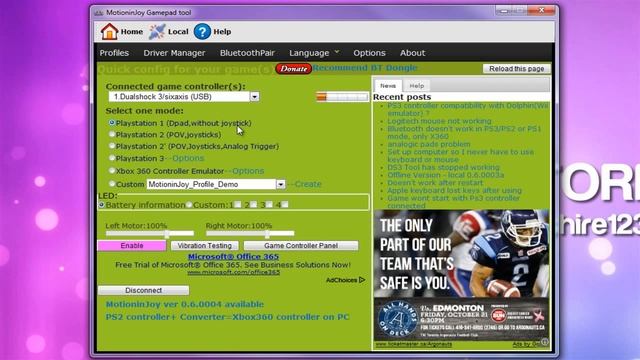Open post "Doesn't work after restart"
This screenshot has height=360, width=640.
(x=435, y=182)
